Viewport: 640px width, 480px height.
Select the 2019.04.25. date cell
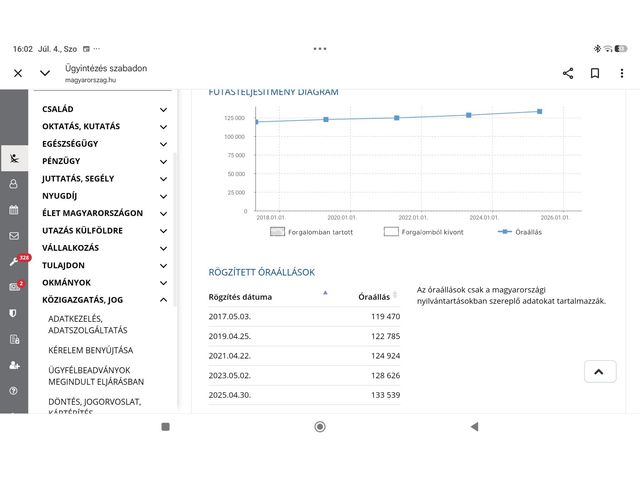pyautogui.click(x=229, y=336)
